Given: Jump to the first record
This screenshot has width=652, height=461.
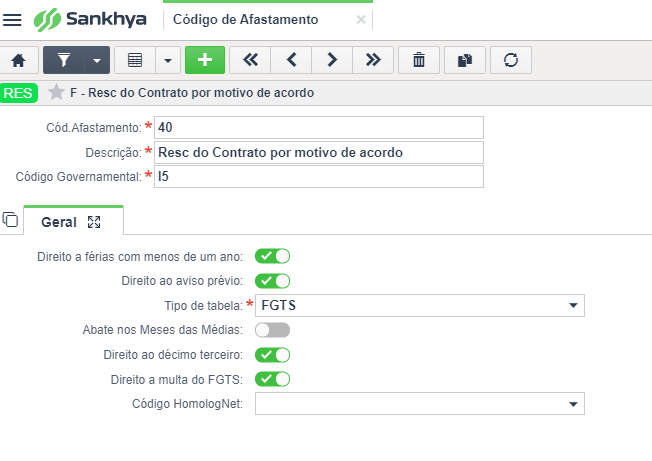Looking at the screenshot, I should [250, 60].
